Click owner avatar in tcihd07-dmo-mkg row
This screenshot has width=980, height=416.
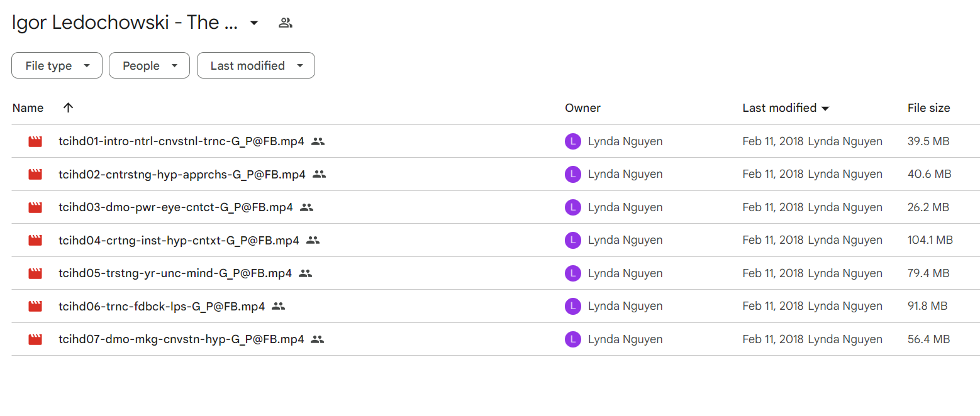[572, 339]
